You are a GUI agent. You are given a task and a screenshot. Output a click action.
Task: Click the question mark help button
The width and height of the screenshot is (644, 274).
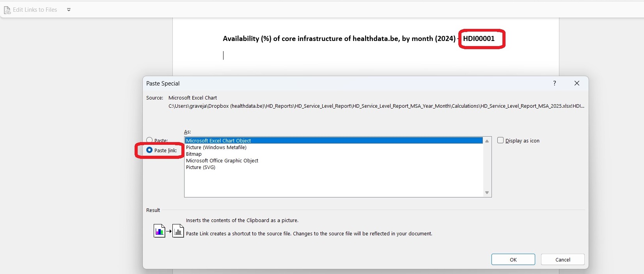click(554, 83)
